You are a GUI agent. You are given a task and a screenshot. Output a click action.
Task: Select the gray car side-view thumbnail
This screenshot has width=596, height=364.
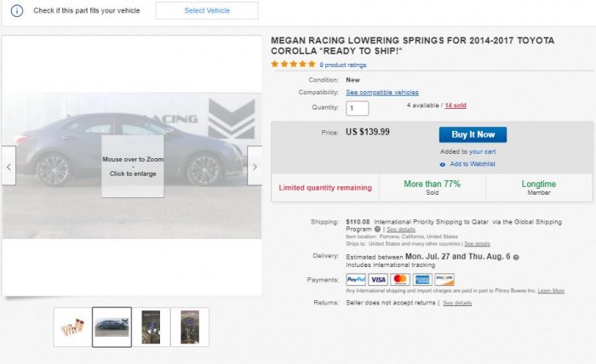point(112,327)
